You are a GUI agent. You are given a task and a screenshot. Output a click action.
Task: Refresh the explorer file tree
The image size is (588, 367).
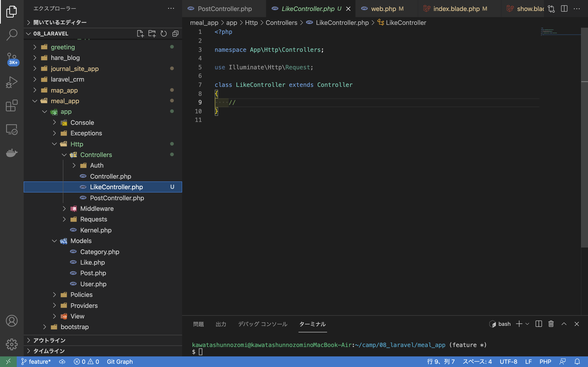pyautogui.click(x=164, y=33)
